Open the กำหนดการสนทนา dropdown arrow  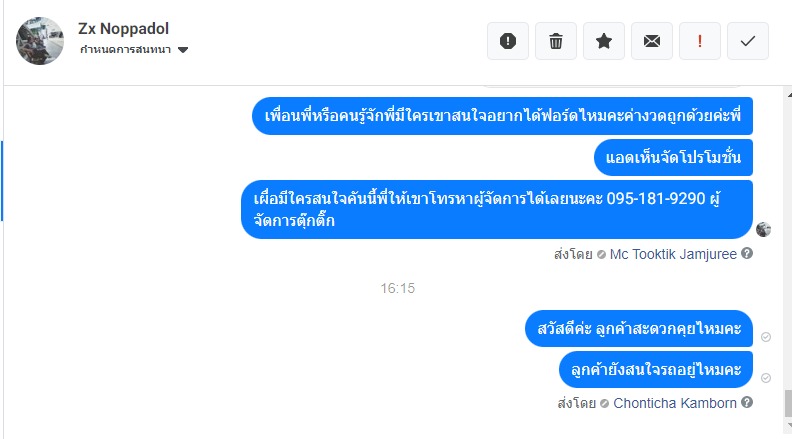183,49
